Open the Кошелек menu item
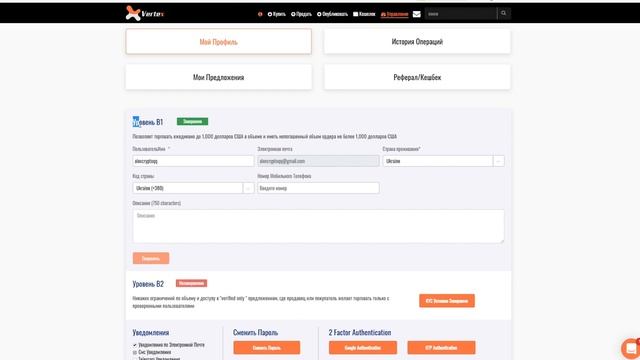The image size is (640, 360). tap(364, 14)
